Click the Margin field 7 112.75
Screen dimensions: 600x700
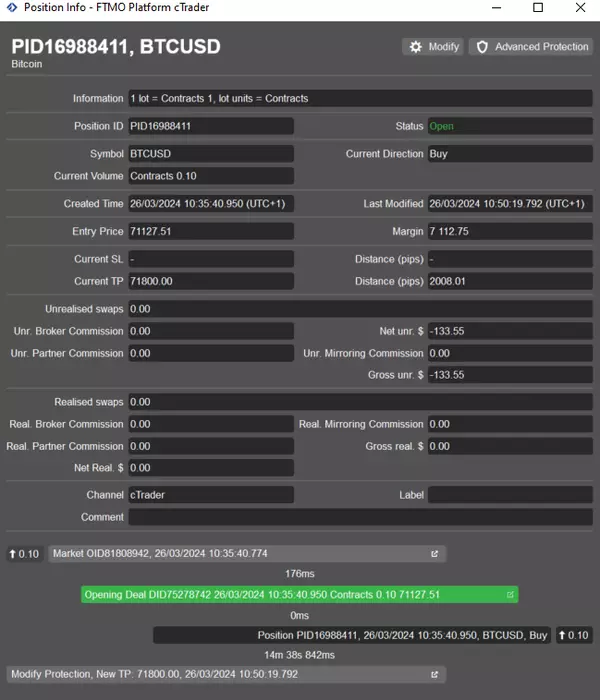[510, 231]
